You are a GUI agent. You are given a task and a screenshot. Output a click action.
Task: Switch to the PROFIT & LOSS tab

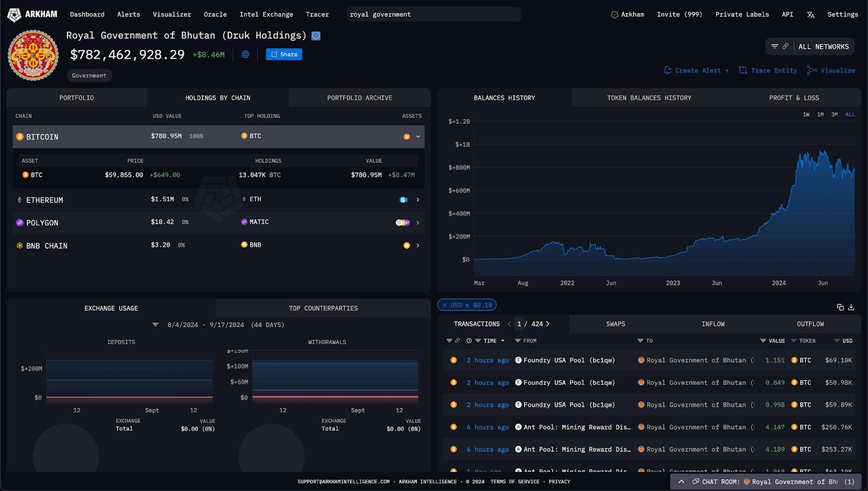point(794,98)
